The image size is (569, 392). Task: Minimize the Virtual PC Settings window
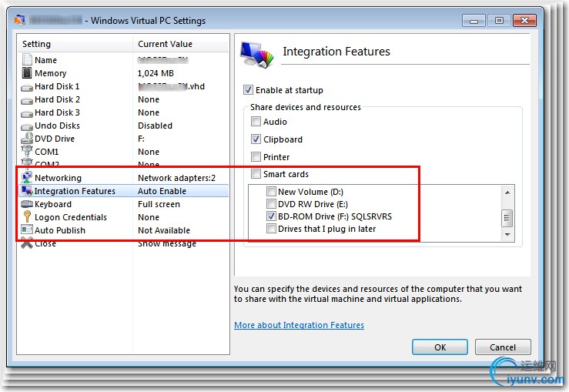pos(474,20)
